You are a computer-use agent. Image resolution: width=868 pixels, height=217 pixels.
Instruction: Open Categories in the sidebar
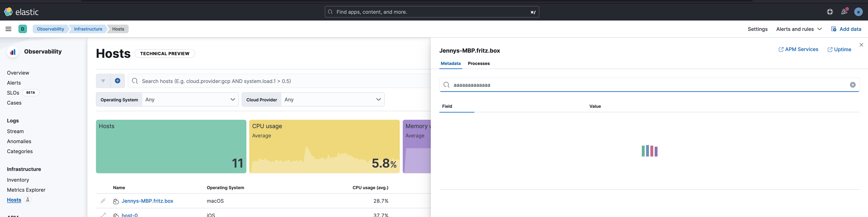tap(19, 151)
